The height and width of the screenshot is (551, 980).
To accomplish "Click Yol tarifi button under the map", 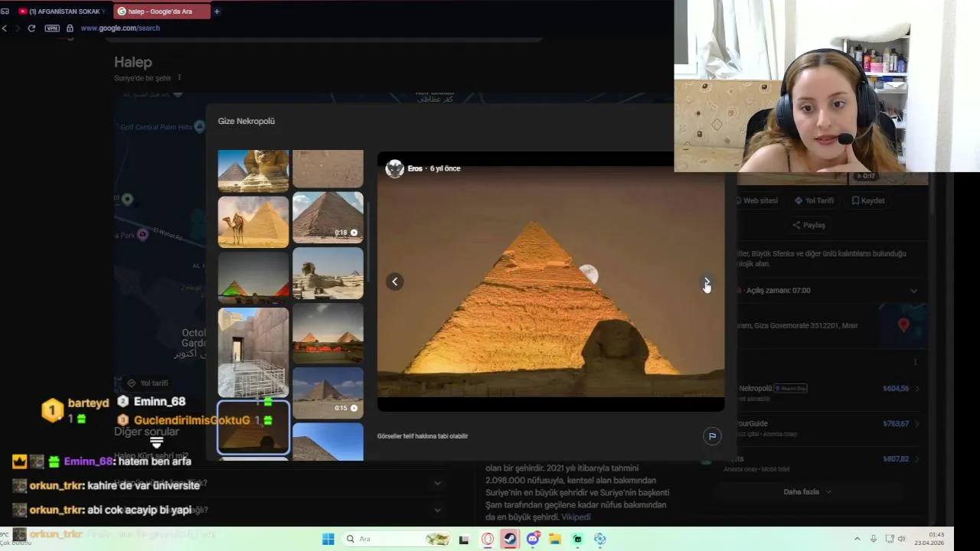I will pos(148,383).
